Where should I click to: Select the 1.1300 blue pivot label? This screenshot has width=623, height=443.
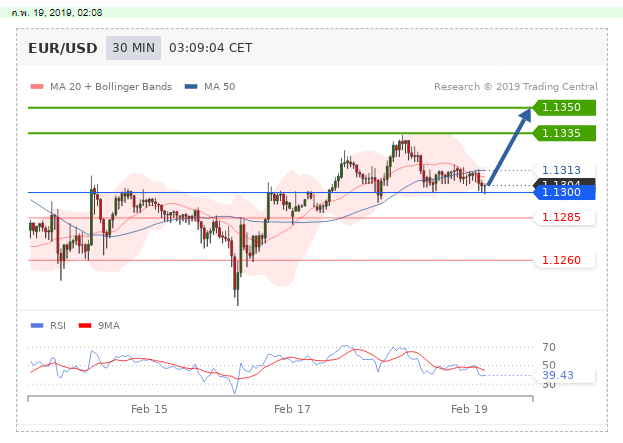coord(566,193)
